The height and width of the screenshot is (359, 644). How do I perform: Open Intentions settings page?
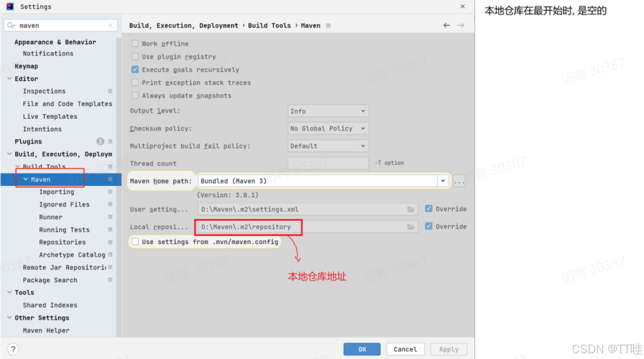pyautogui.click(x=42, y=129)
